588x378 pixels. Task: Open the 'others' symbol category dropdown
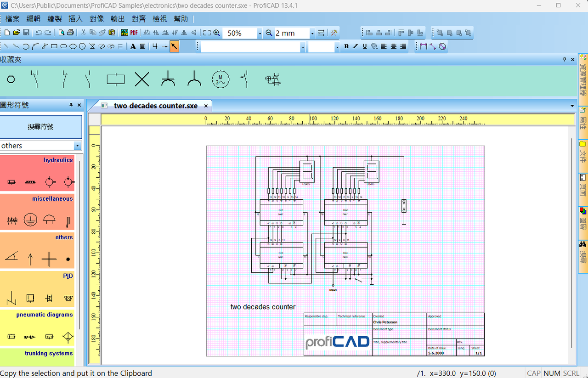78,146
